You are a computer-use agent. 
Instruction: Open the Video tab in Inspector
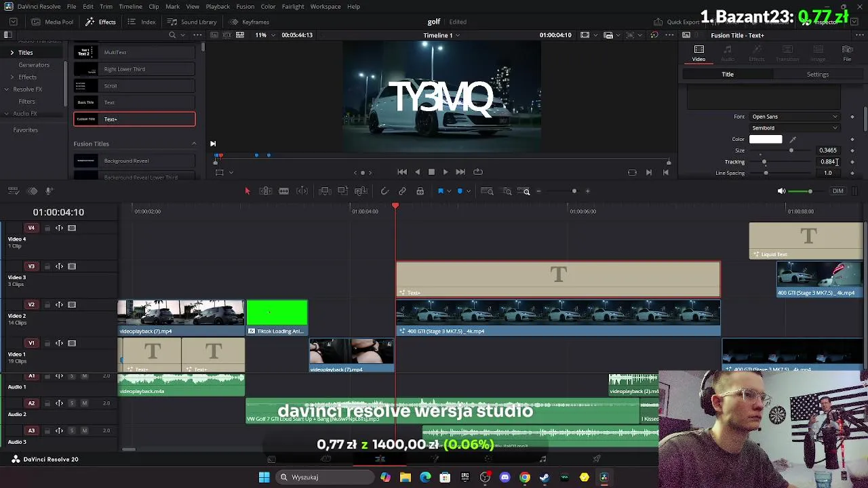click(x=698, y=54)
